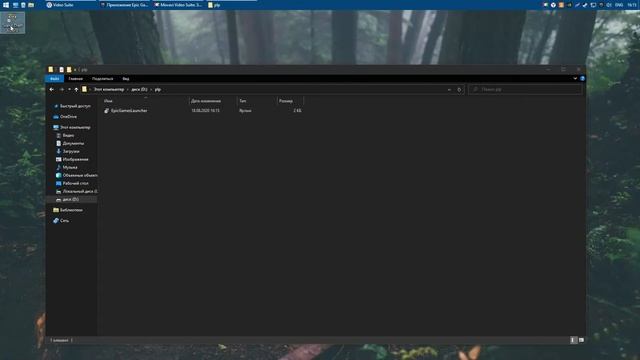Screen dimensions: 640x360
Task: Select диск (D:) in the navigation pane
Action: pyautogui.click(x=71, y=199)
